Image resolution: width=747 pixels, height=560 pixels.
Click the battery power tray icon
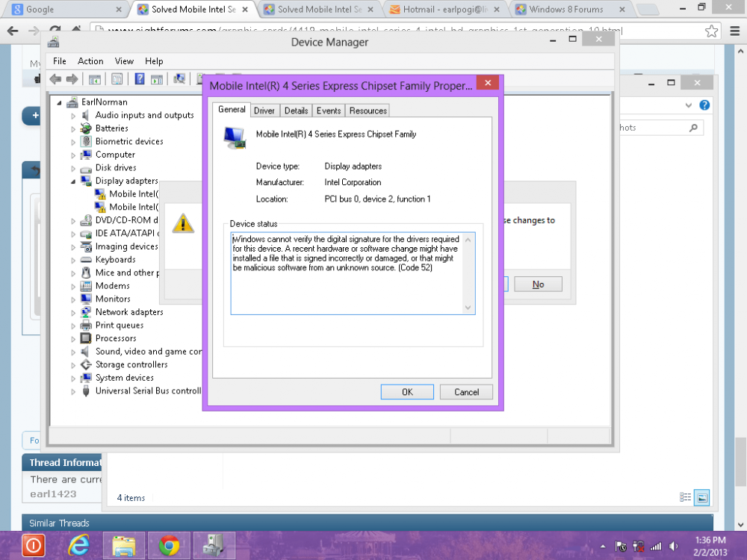639,547
